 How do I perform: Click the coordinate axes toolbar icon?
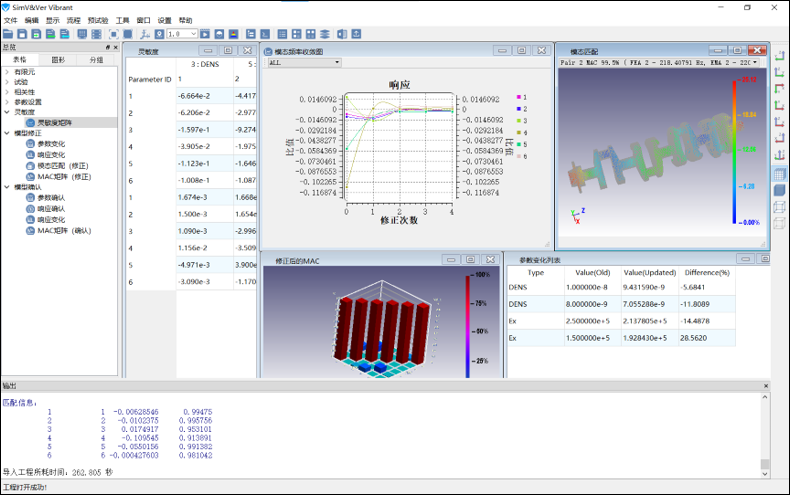(x=145, y=34)
